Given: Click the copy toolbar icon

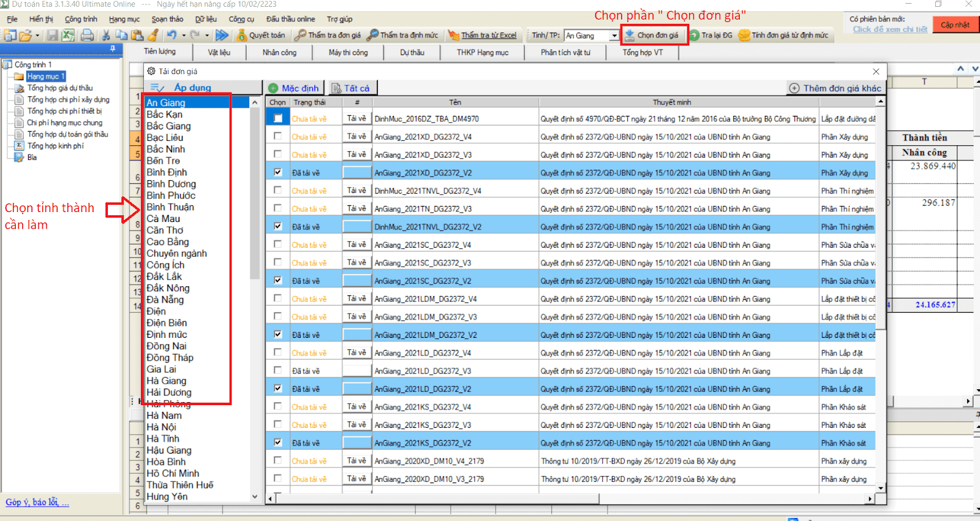Looking at the screenshot, I should click(122, 36).
